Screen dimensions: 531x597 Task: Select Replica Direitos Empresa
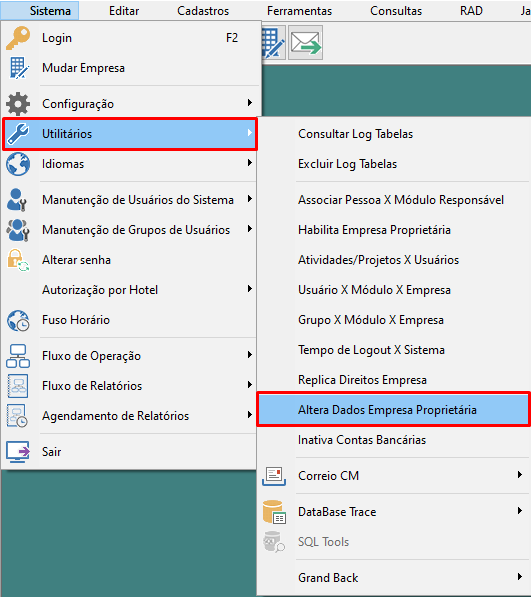(x=362, y=380)
